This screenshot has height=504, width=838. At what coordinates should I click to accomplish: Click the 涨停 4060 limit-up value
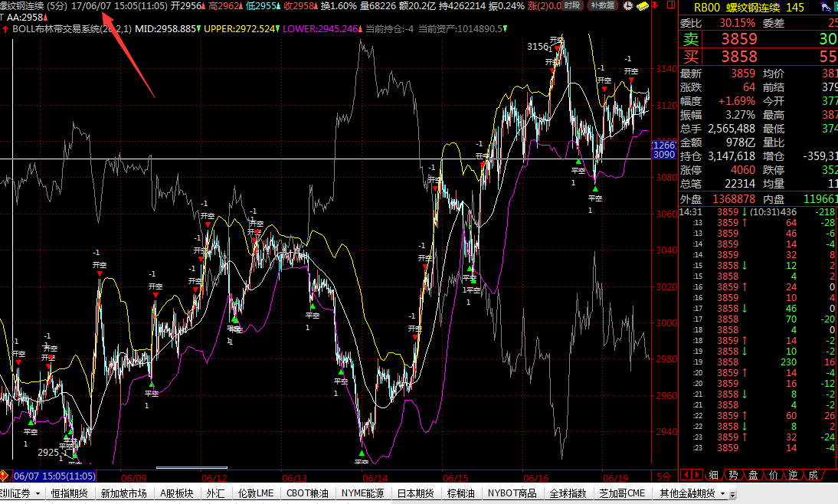743,170
